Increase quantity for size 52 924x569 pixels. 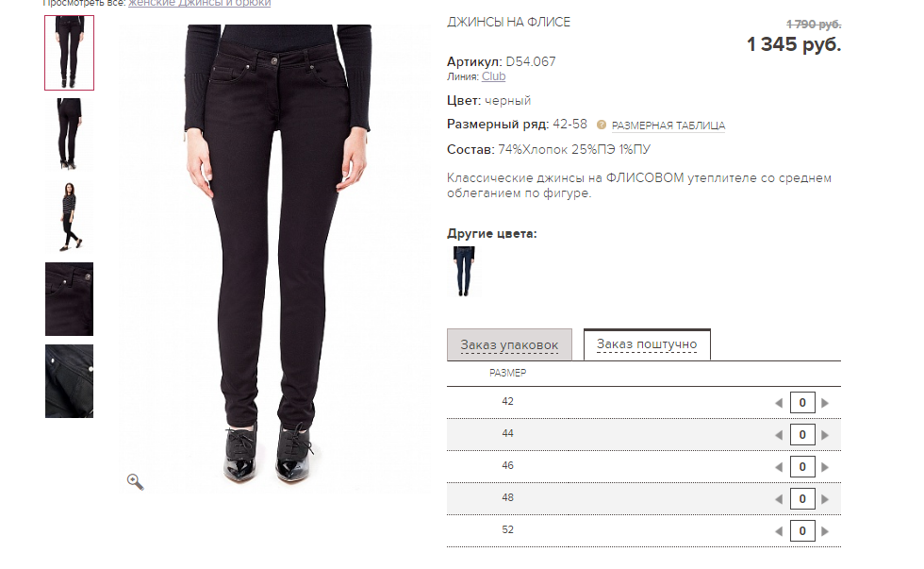click(825, 530)
